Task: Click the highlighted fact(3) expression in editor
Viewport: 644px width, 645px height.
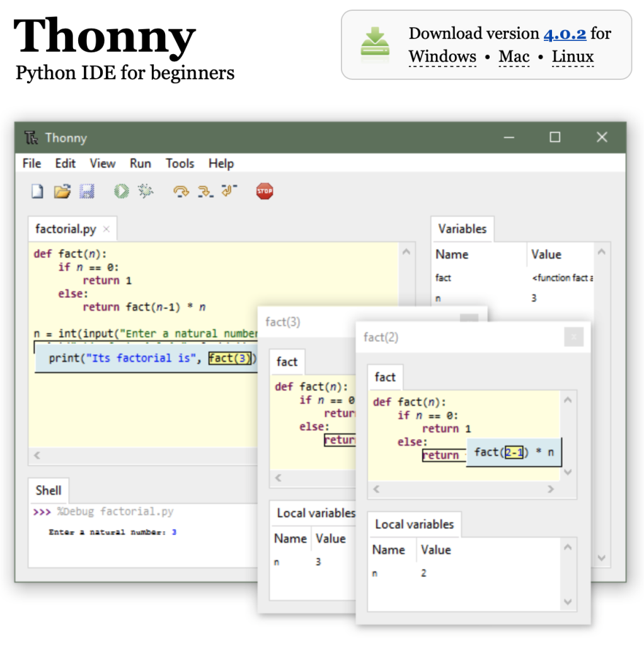Action: point(229,358)
